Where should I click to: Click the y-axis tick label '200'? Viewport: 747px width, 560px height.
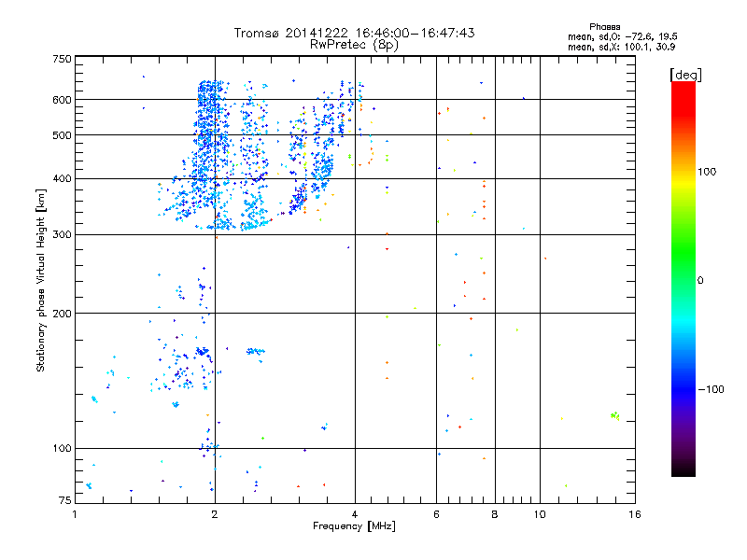62,314
